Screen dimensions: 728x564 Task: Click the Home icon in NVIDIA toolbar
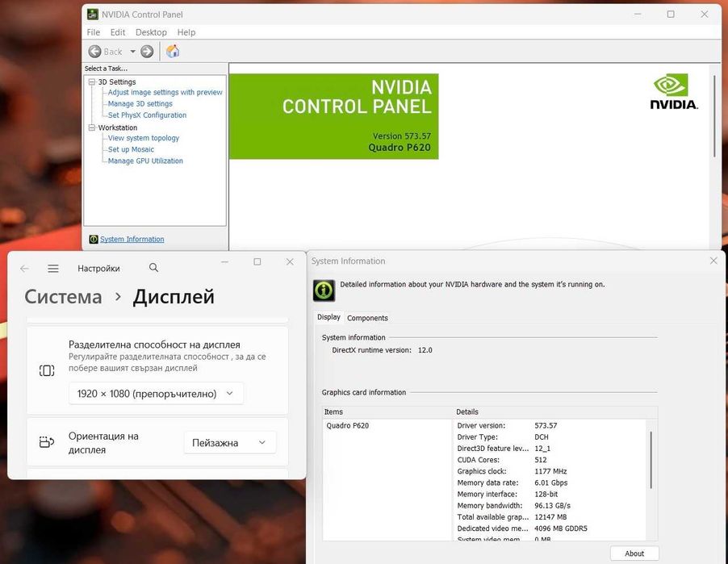point(173,51)
